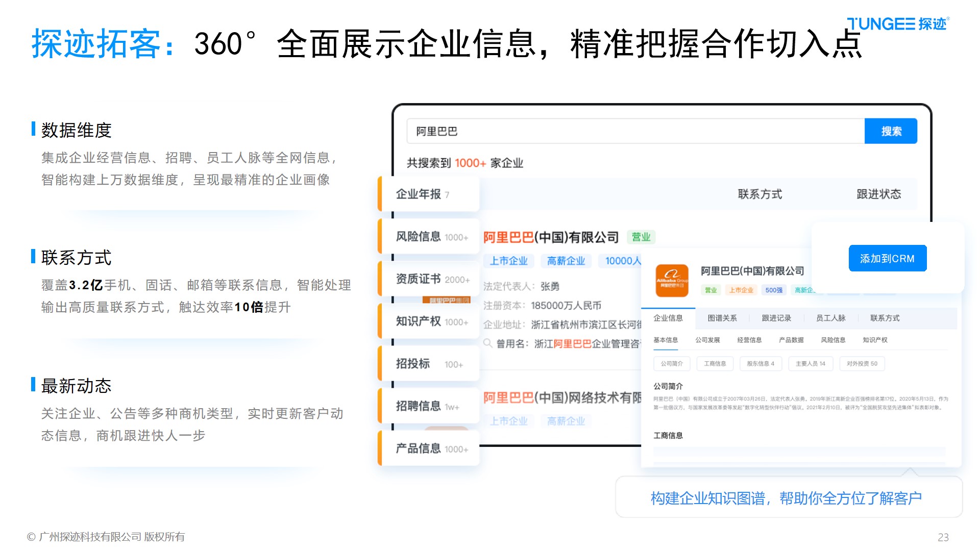Open the 企业年报 side card

(x=429, y=194)
